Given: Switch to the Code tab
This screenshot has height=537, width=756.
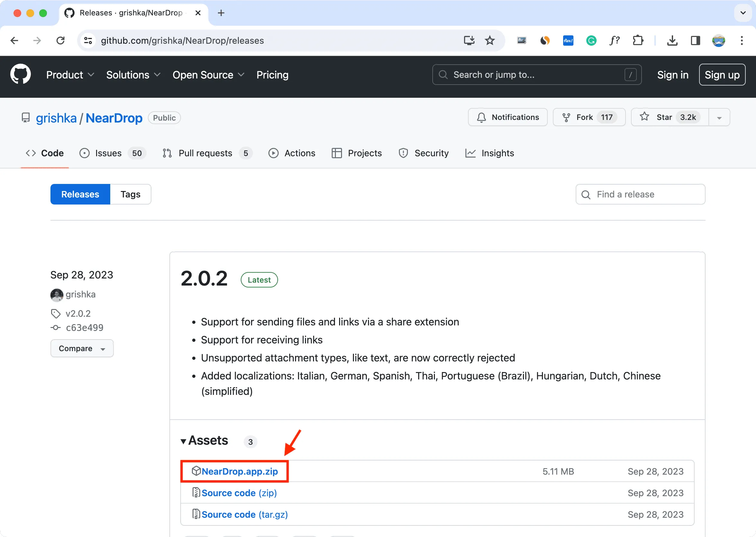Looking at the screenshot, I should (x=45, y=153).
